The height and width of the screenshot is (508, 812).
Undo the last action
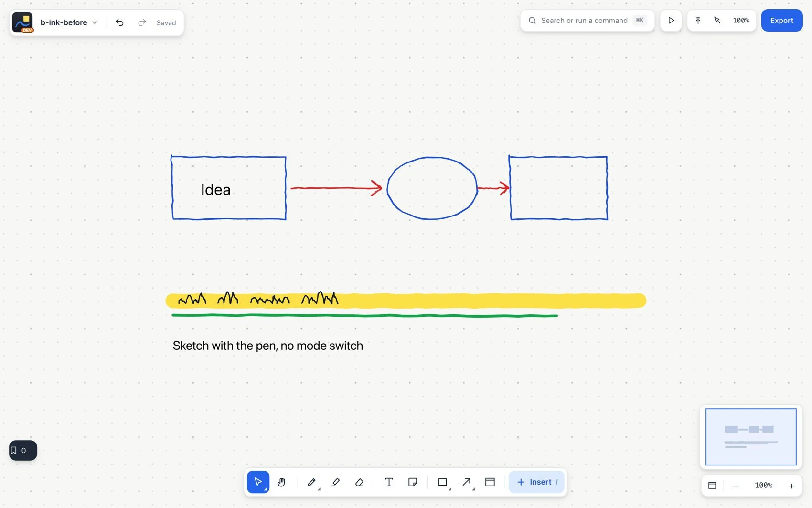click(119, 22)
